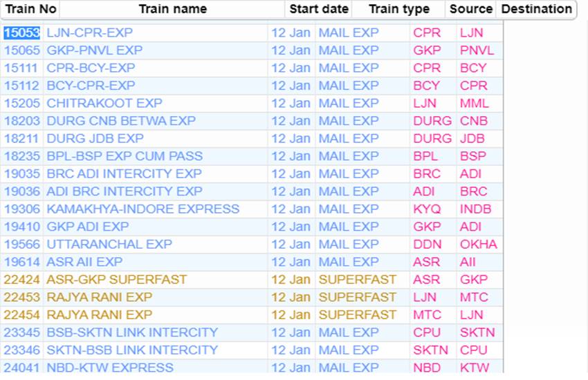Click the Start date column header
The height and width of the screenshot is (380, 588).
click(x=318, y=9)
